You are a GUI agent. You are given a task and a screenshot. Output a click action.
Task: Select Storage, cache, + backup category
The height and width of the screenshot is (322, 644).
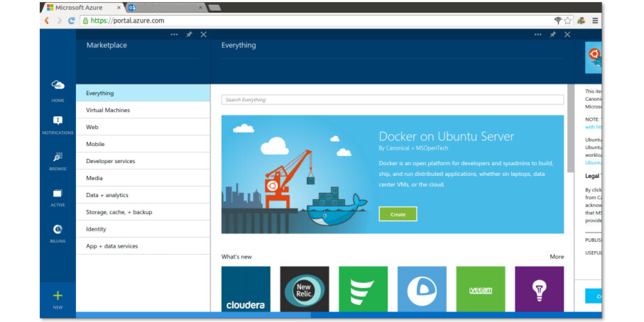click(143, 212)
